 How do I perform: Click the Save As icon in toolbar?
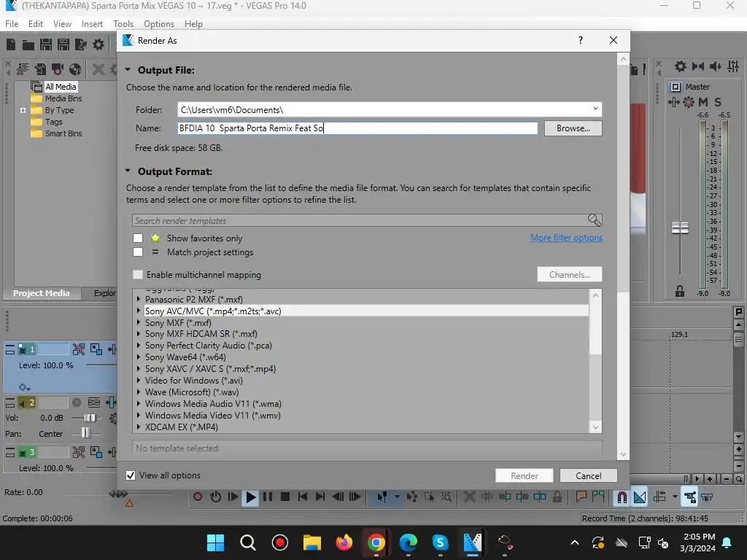pos(63,44)
